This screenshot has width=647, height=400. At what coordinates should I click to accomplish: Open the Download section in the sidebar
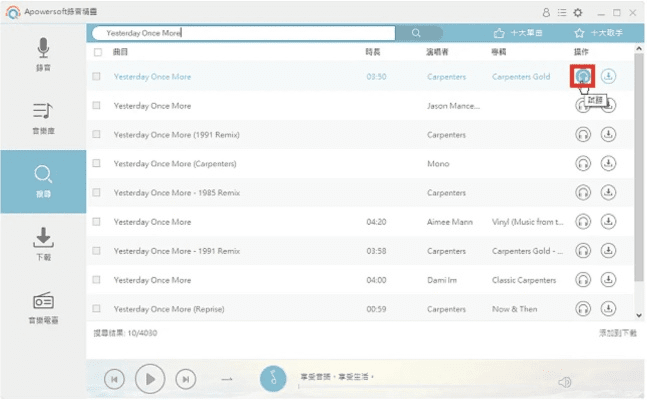tap(43, 243)
